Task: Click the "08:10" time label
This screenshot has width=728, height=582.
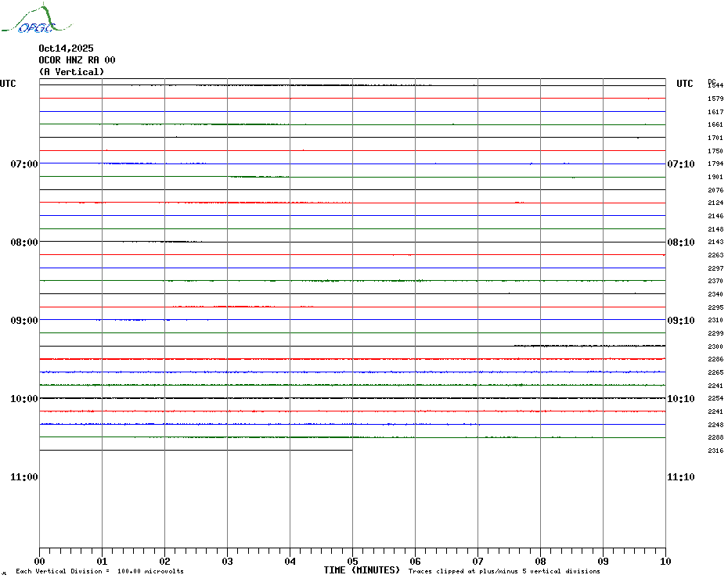Action: pyautogui.click(x=681, y=242)
